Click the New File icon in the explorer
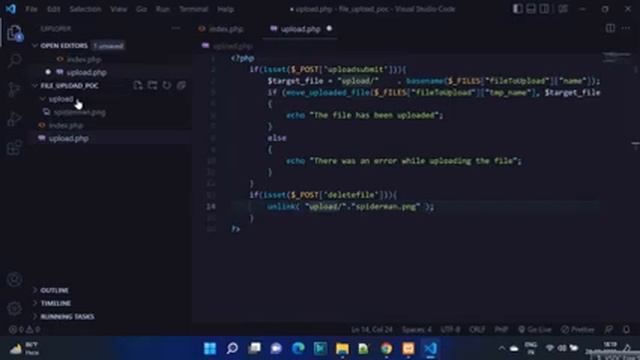Image resolution: width=640 pixels, height=360 pixels. (x=138, y=85)
